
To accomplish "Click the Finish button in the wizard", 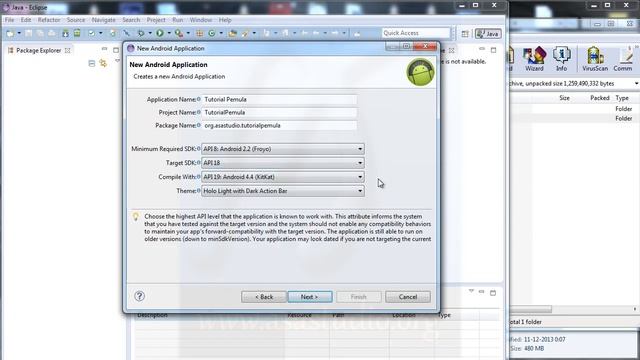I will pyautogui.click(x=358, y=297).
